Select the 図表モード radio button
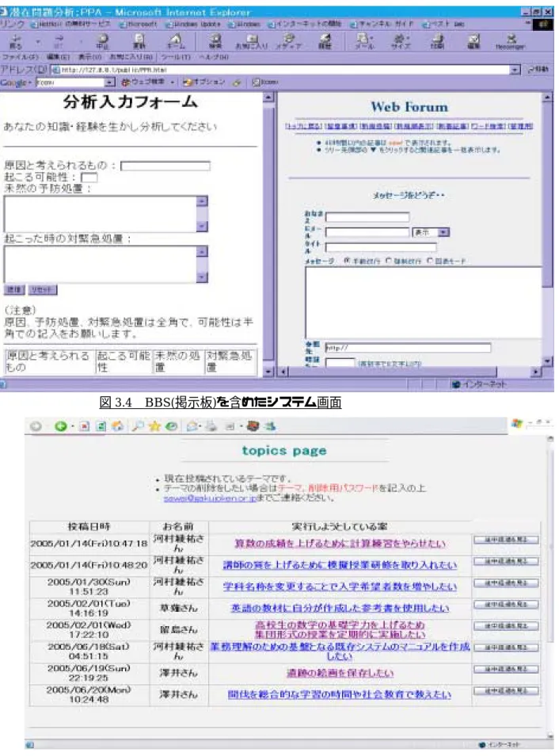The height and width of the screenshot is (756, 559). pyautogui.click(x=430, y=261)
